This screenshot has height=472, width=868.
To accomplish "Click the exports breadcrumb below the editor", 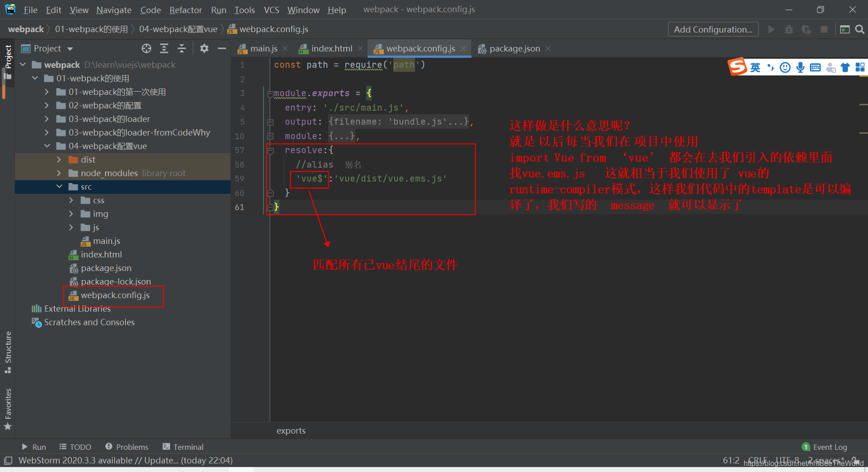I will click(291, 430).
